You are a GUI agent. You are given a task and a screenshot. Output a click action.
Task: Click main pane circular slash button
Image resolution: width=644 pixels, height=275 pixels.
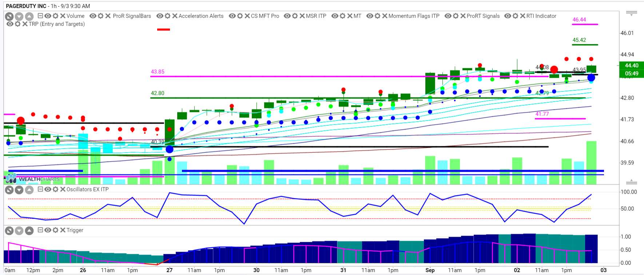click(9, 16)
